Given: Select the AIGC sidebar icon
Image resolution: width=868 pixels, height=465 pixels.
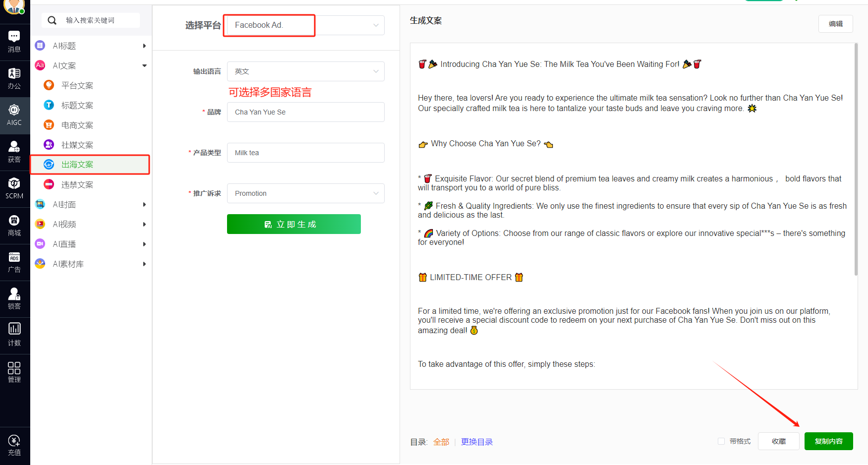Looking at the screenshot, I should point(14,116).
